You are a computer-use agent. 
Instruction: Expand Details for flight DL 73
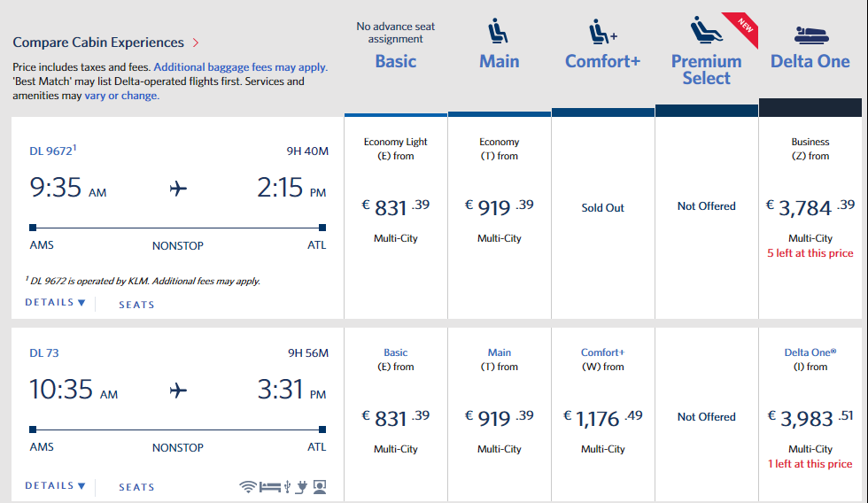click(55, 486)
